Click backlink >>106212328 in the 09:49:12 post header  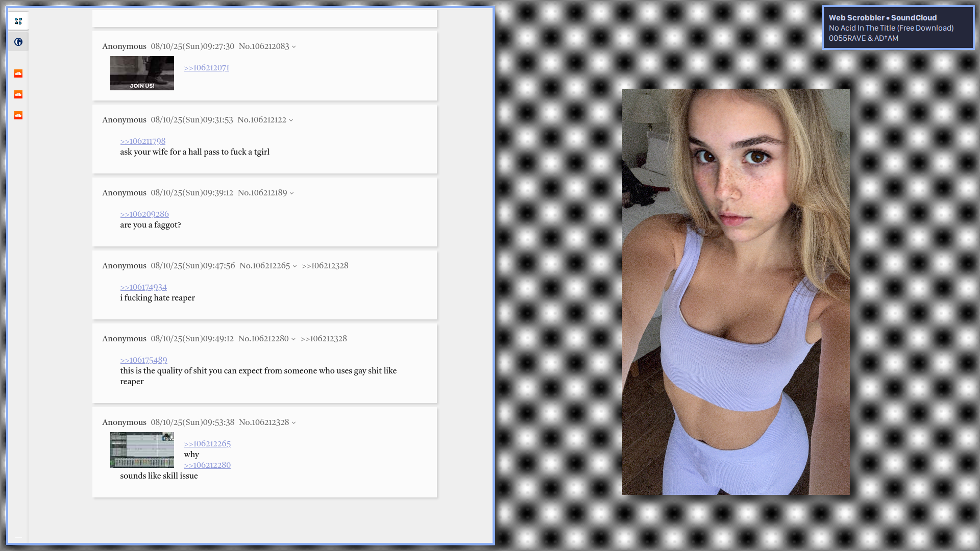[x=323, y=338]
